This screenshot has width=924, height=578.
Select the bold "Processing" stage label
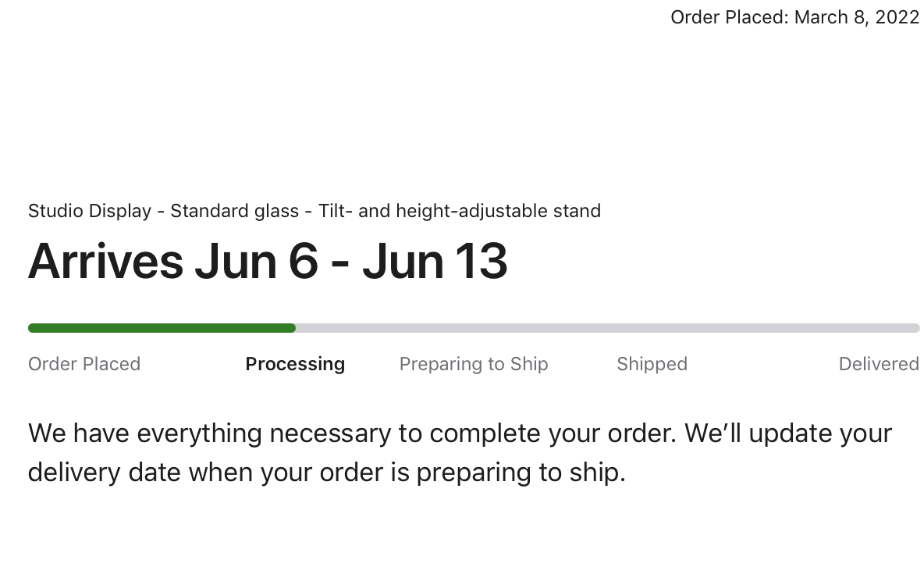pos(295,364)
